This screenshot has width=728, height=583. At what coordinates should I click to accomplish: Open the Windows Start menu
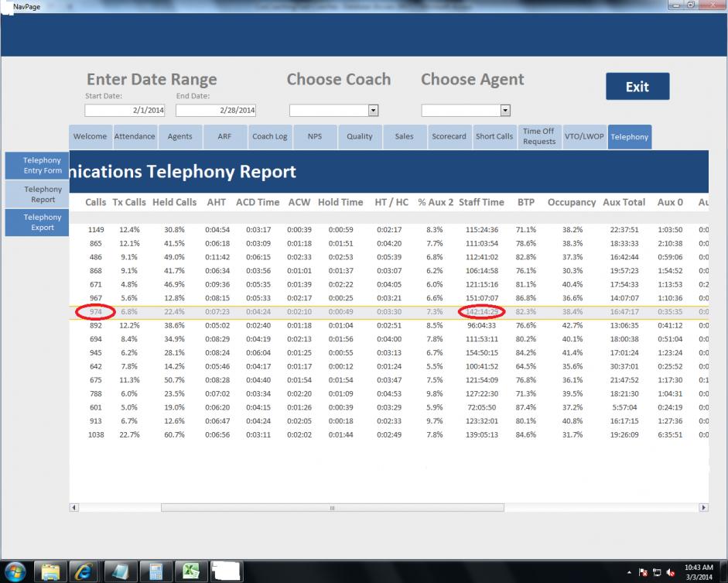(15, 571)
